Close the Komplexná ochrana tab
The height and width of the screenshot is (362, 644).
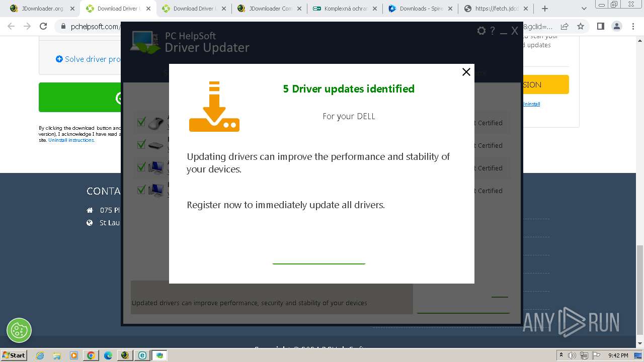pos(375,9)
